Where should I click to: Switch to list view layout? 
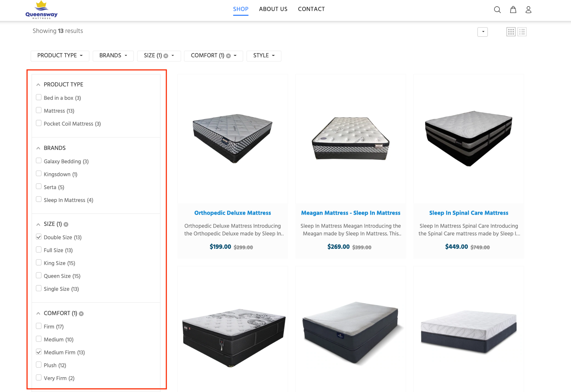pos(522,31)
